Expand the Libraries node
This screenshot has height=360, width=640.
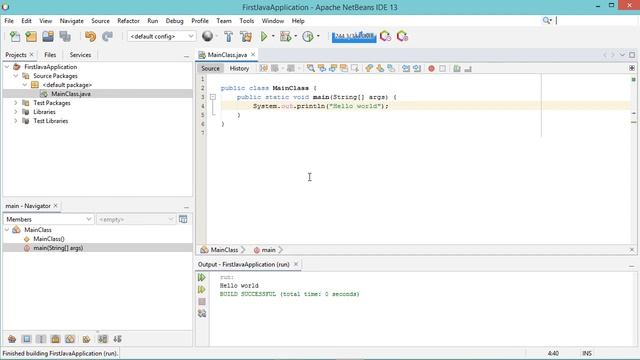(16, 112)
